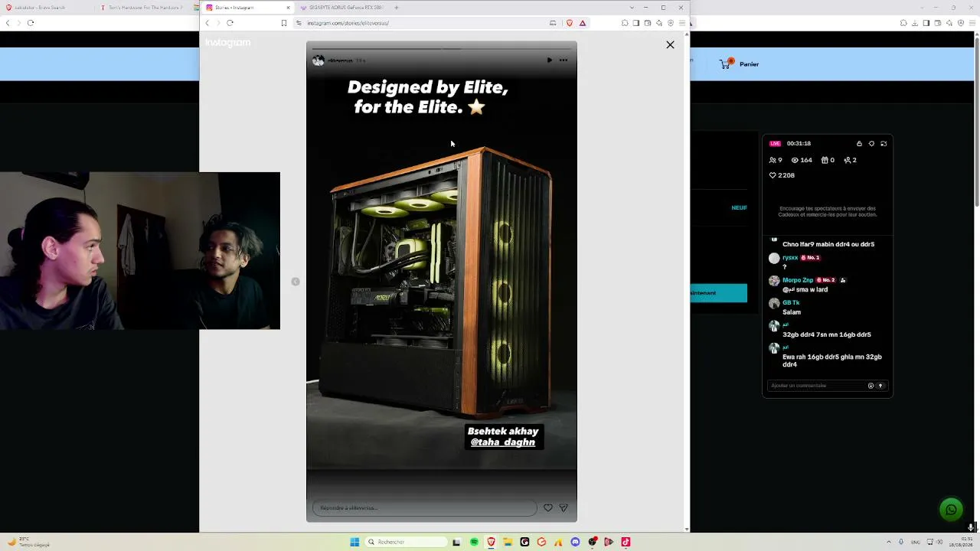980x551 pixels.
Task: Click the green WhatsApp floating button
Action: pyautogui.click(x=952, y=510)
